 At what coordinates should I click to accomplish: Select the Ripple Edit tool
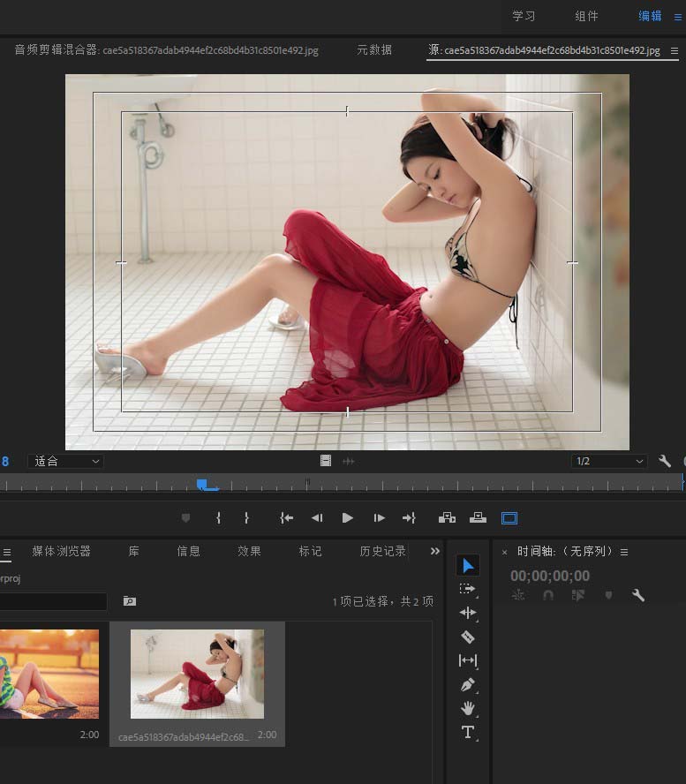click(468, 613)
